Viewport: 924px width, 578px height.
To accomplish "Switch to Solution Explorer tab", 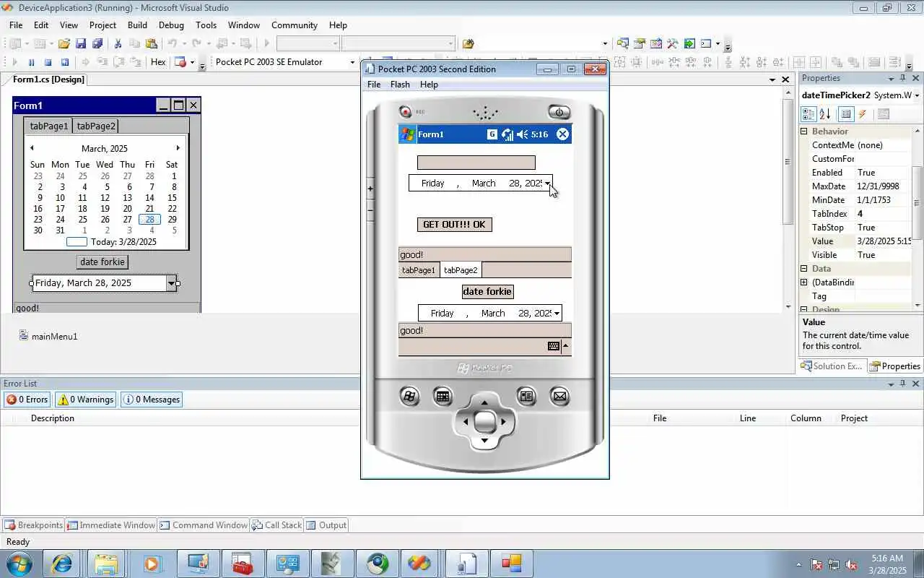I will (x=832, y=366).
